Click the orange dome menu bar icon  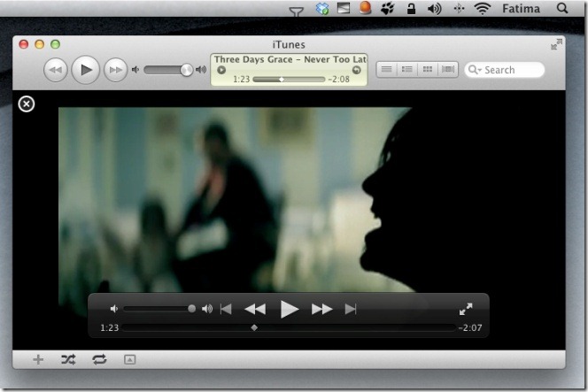click(365, 8)
